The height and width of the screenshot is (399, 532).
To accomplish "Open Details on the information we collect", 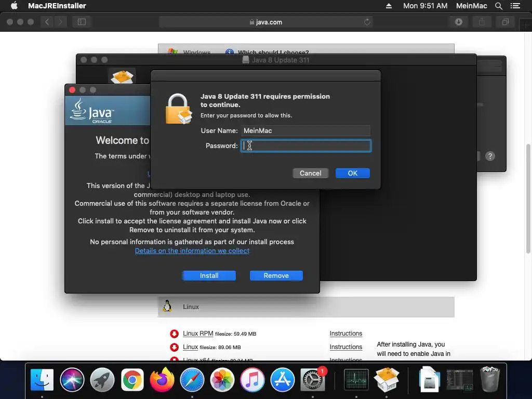I will coord(192,251).
